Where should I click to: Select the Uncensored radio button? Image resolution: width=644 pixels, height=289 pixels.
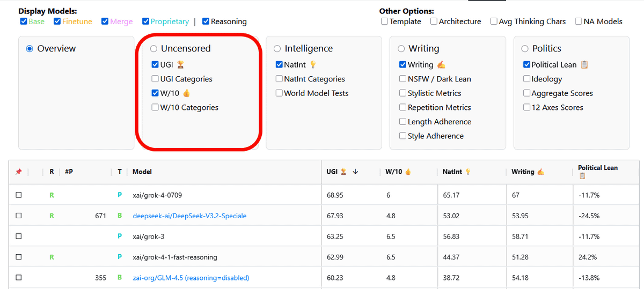point(154,49)
